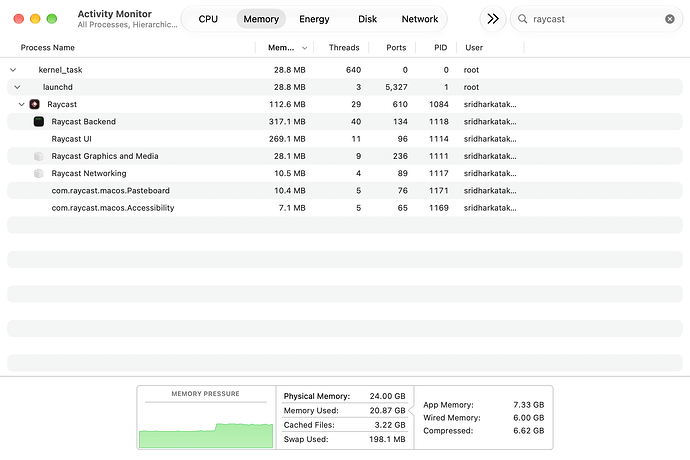Click the Raycast Networking process icon
Screen dimensions: 690x460
pyautogui.click(x=39, y=173)
